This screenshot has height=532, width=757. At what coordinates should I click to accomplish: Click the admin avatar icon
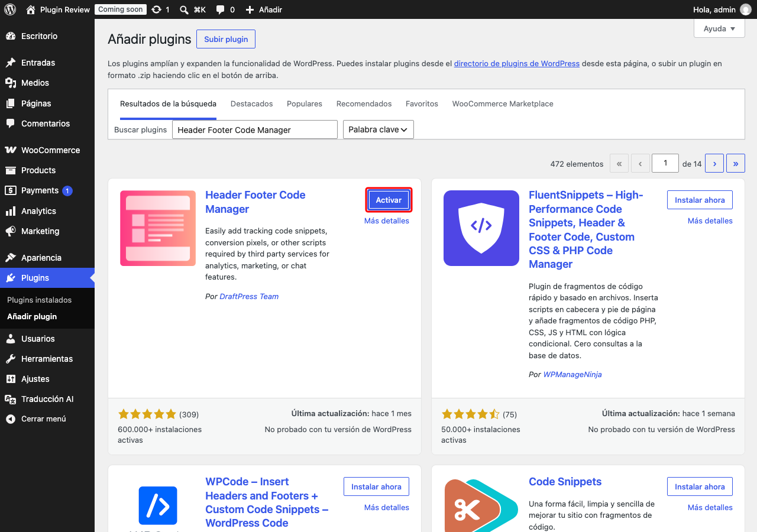click(x=746, y=9)
